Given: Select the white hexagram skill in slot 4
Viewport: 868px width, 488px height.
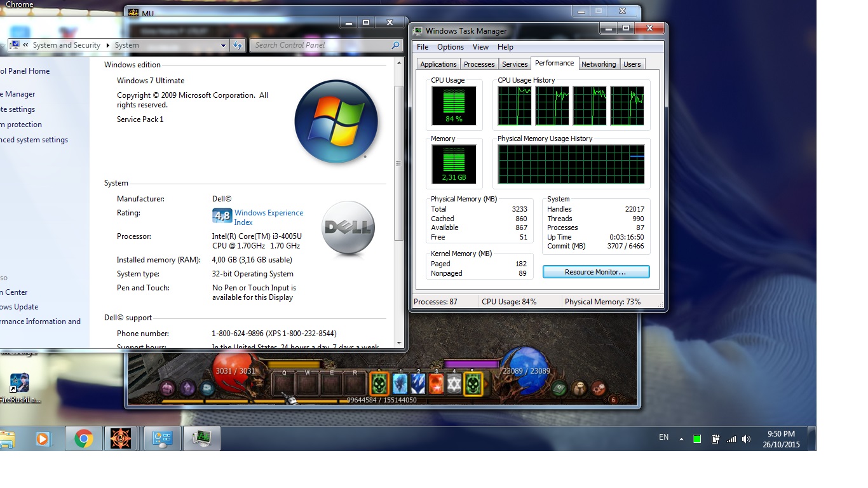Looking at the screenshot, I should pyautogui.click(x=454, y=384).
